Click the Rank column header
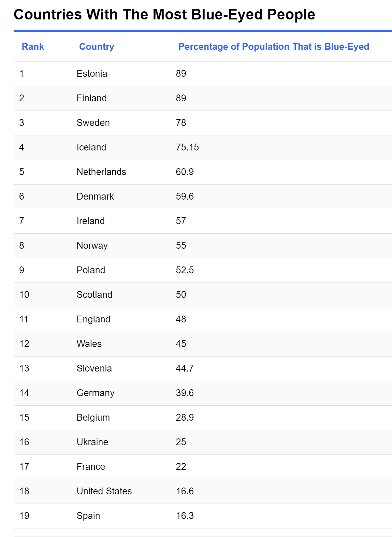The image size is (392, 537). 33,47
